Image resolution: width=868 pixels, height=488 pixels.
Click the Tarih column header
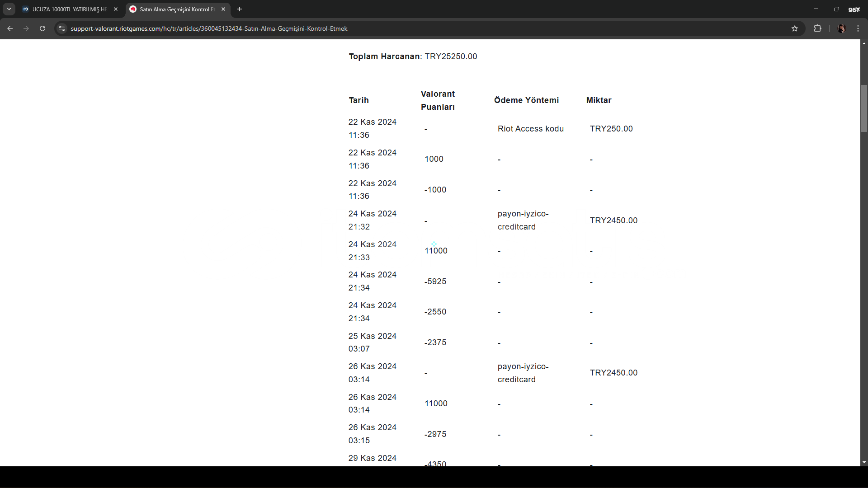359,100
